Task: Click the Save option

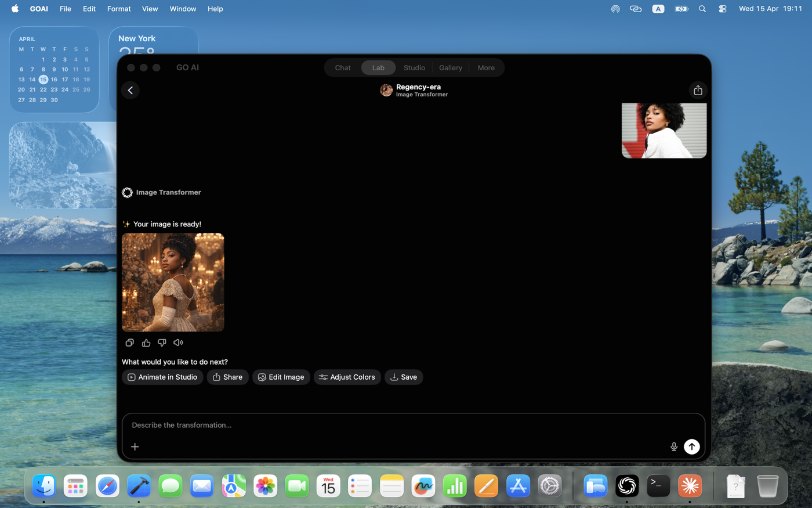Action: pyautogui.click(x=404, y=377)
